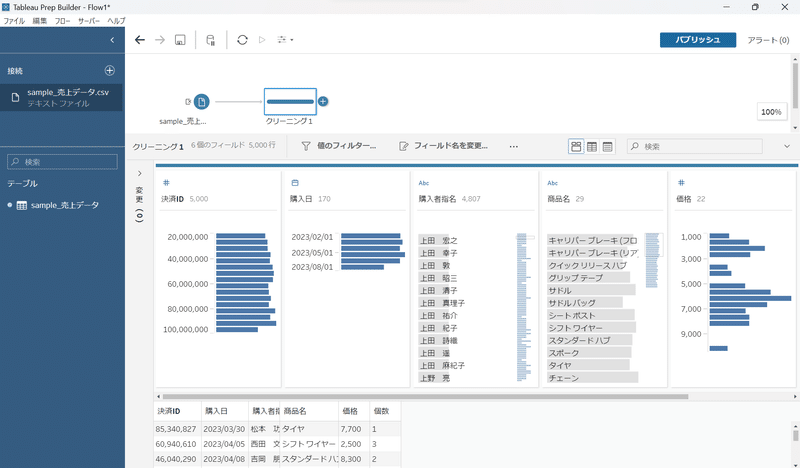Click the undo back arrow
The image size is (800, 468).
(x=140, y=40)
